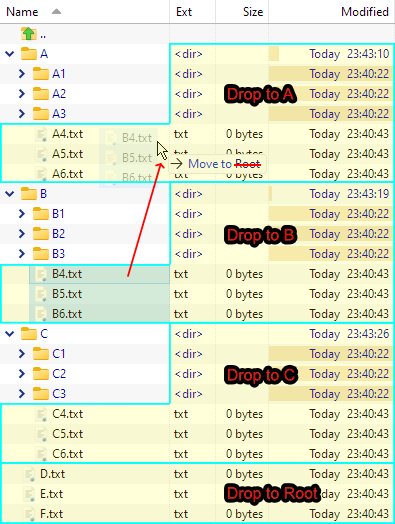Click the folder icon of C2

[x=41, y=374]
